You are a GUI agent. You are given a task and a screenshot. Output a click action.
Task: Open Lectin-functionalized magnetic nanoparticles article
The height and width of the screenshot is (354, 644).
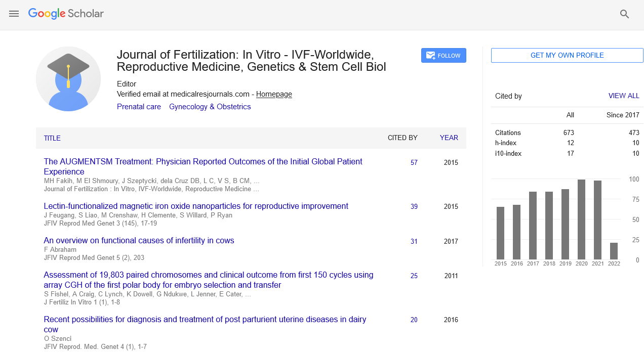point(196,206)
